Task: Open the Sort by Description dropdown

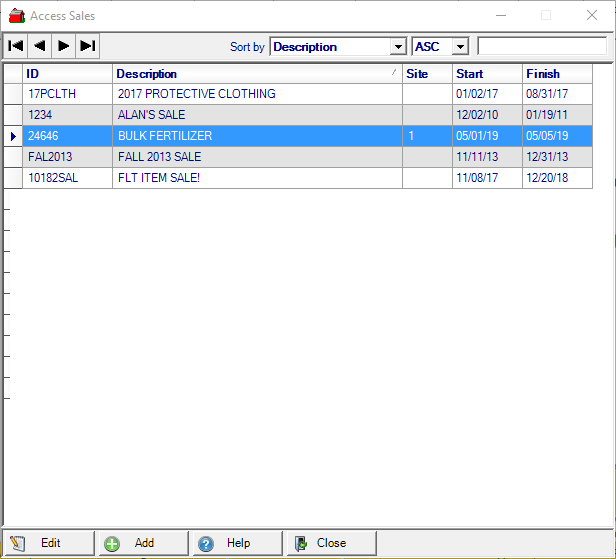Action: [x=398, y=47]
